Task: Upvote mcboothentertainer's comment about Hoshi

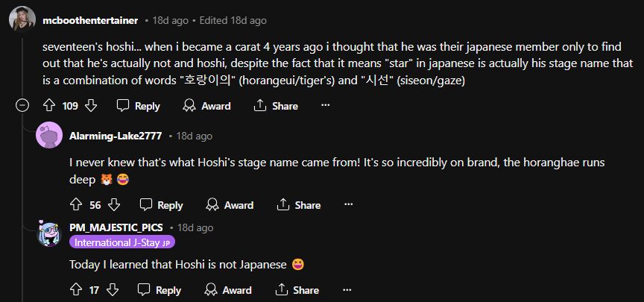Action: point(49,106)
